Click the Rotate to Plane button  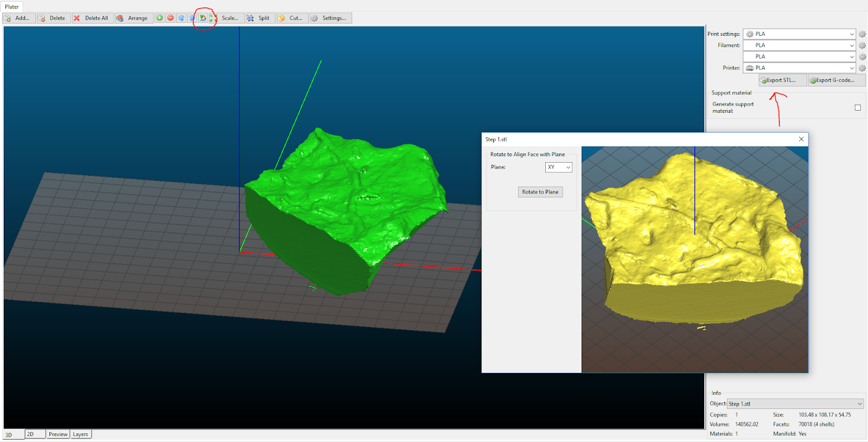540,192
